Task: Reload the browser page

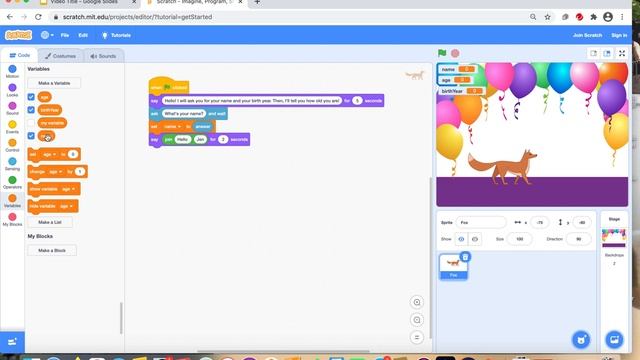Action: point(38,17)
